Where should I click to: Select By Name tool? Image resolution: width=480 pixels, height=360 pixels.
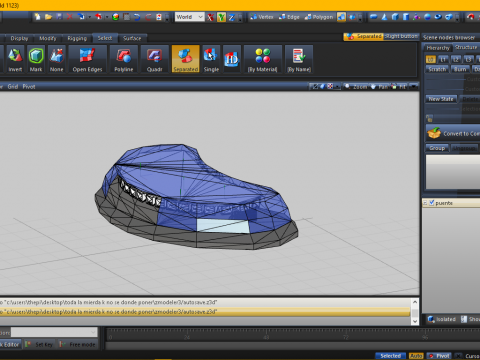299,59
